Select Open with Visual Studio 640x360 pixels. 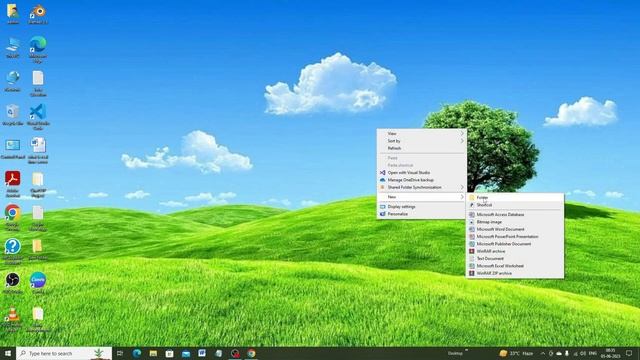click(x=422, y=173)
